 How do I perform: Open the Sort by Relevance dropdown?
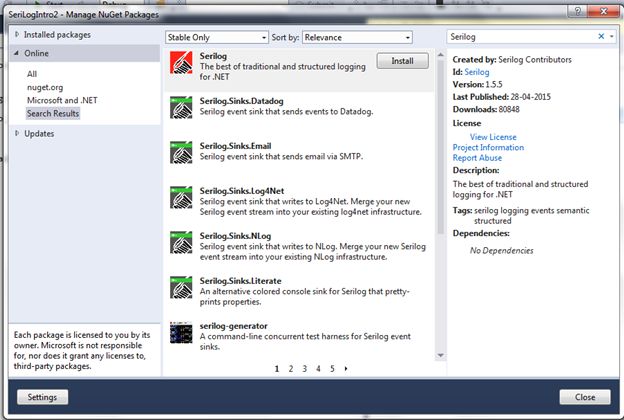pos(357,37)
